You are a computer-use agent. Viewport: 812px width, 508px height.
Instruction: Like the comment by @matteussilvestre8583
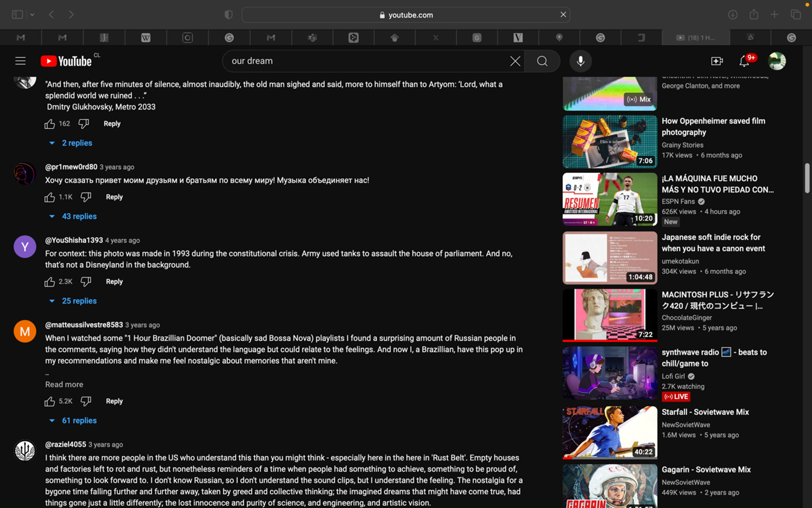(x=50, y=401)
